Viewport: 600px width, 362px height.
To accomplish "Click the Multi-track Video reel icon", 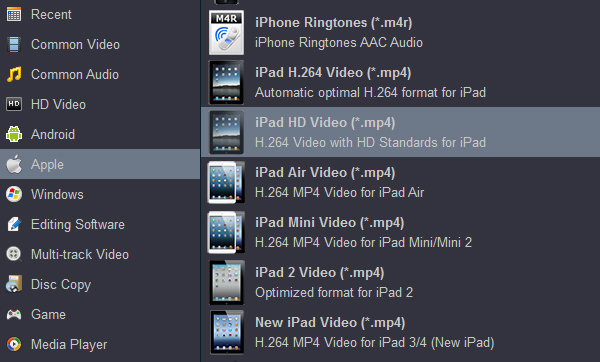I will 14,254.
